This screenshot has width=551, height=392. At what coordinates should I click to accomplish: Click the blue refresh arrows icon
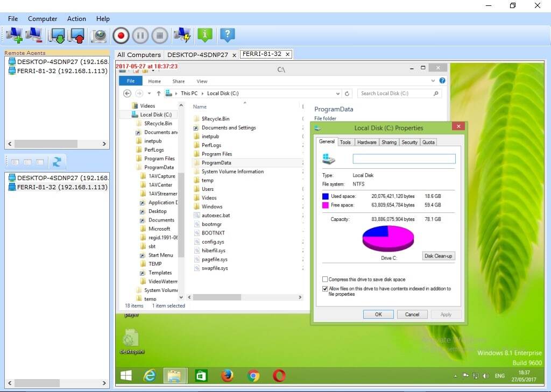tap(56, 162)
